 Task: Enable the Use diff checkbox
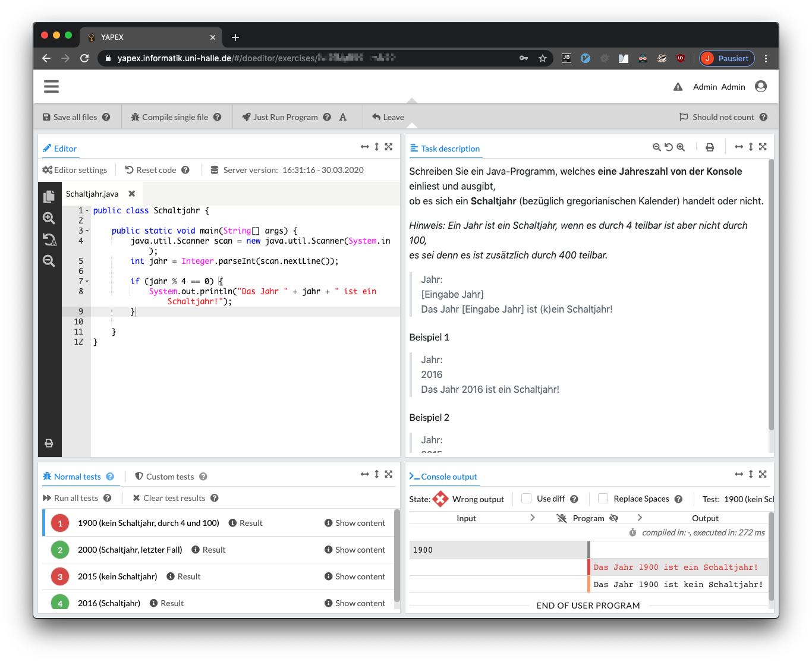pos(527,499)
